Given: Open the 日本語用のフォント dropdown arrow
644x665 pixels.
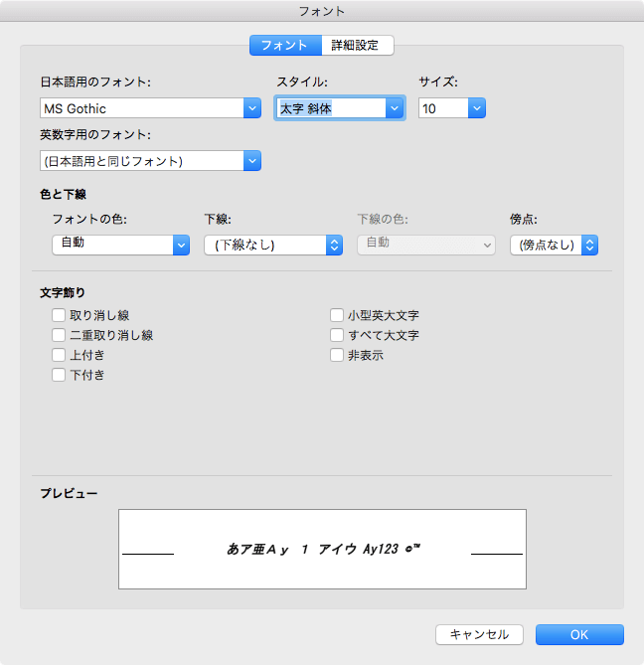Looking at the screenshot, I should (251, 108).
